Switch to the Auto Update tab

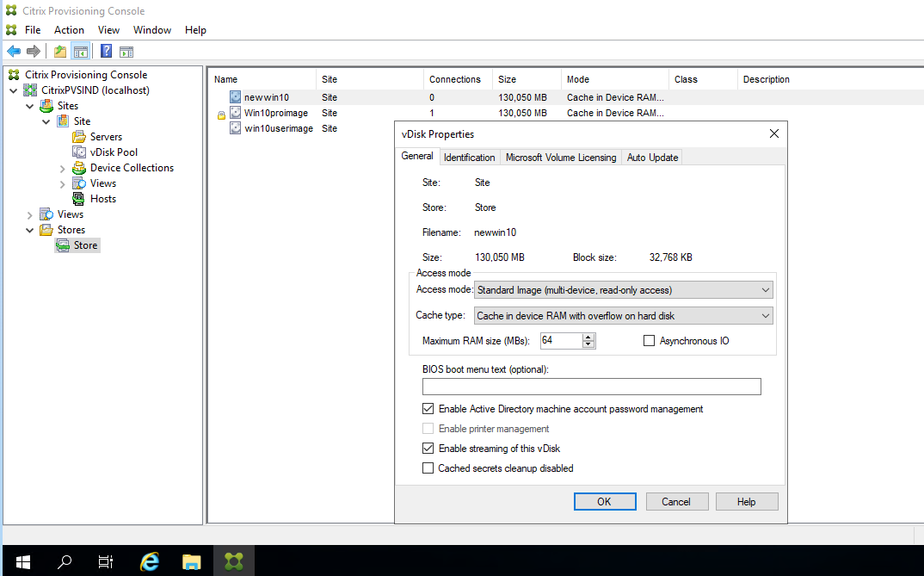652,158
